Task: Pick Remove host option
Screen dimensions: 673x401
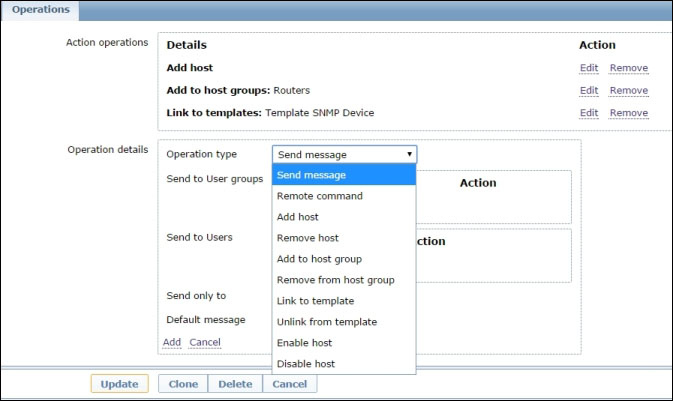Action: click(307, 238)
